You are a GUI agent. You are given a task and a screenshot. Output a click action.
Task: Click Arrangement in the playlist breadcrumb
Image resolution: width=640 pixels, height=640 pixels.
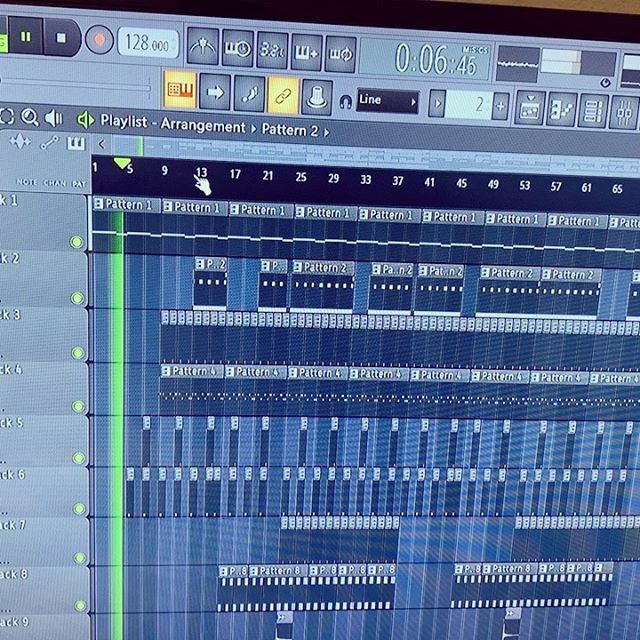coord(203,125)
